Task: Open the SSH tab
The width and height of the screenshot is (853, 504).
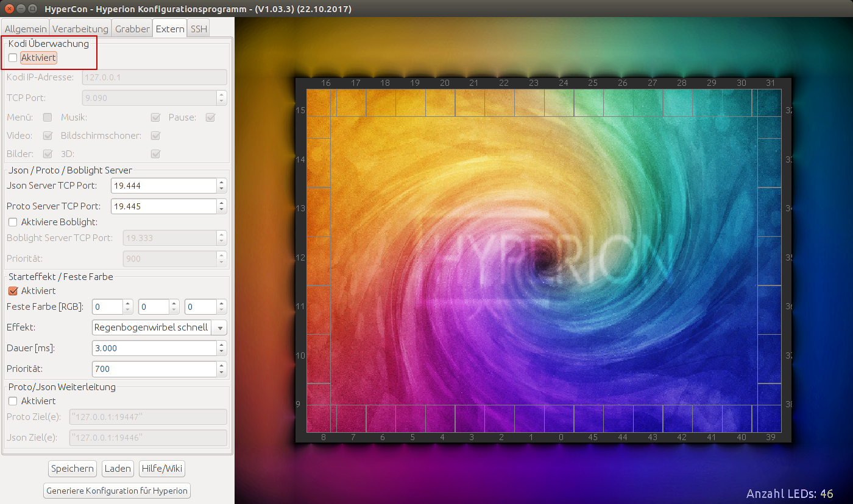Action: 199,29
